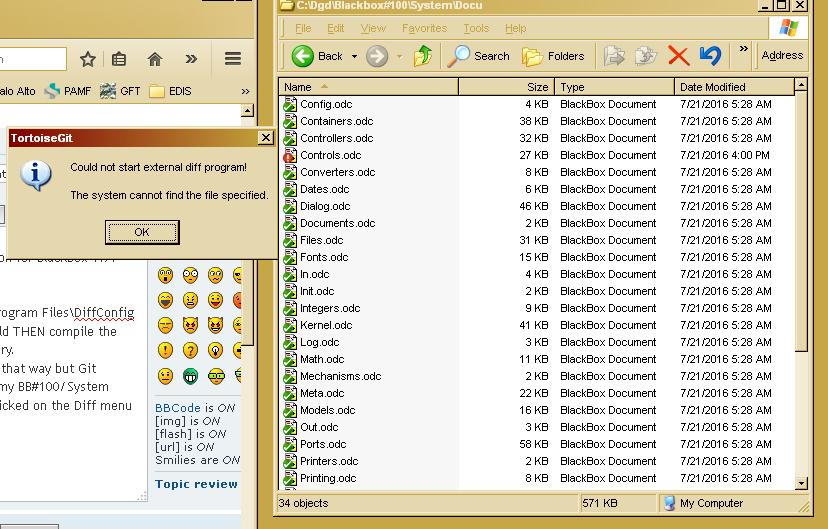Open the Firefox hamburger menu

coord(233,59)
